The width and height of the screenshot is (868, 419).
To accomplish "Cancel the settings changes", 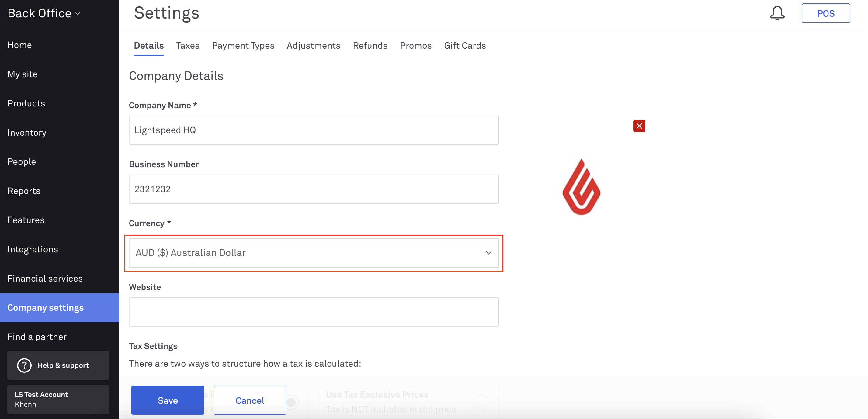I will [x=250, y=400].
